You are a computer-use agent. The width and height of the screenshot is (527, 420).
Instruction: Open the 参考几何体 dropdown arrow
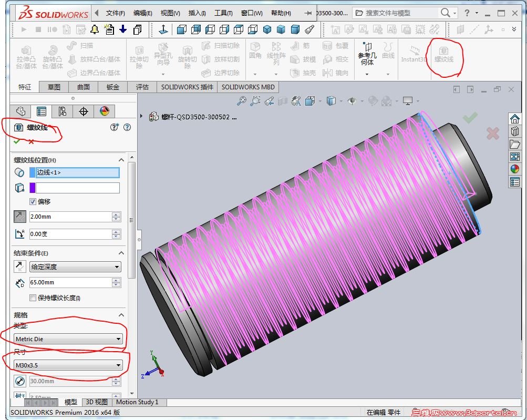(x=367, y=74)
